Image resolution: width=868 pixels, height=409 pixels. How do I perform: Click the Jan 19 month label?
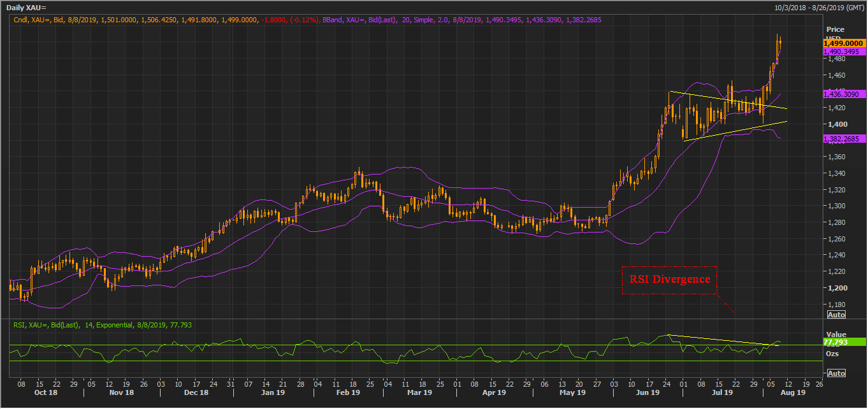tap(272, 393)
